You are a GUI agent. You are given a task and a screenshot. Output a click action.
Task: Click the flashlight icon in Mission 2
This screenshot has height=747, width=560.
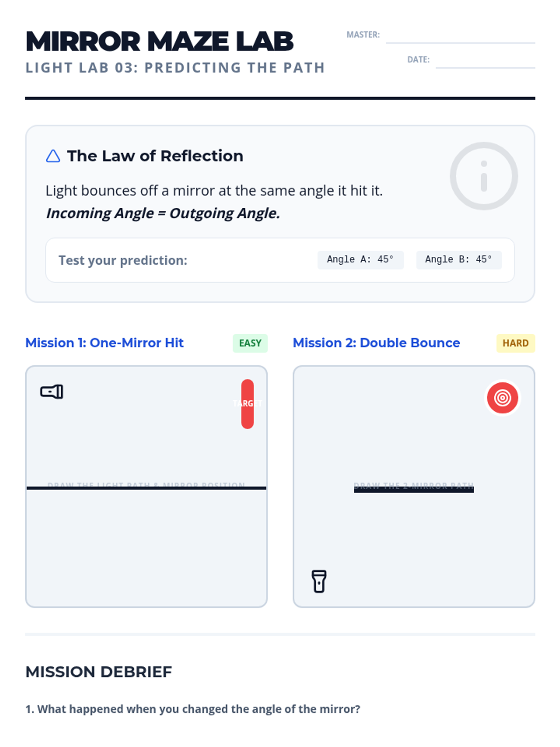[319, 581]
